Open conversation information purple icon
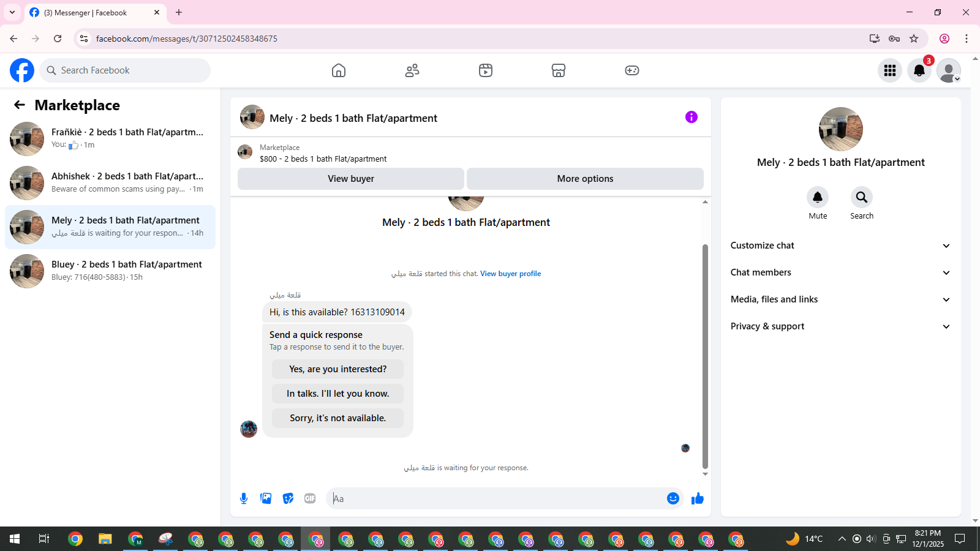Image resolution: width=980 pixels, height=551 pixels. tap(692, 117)
